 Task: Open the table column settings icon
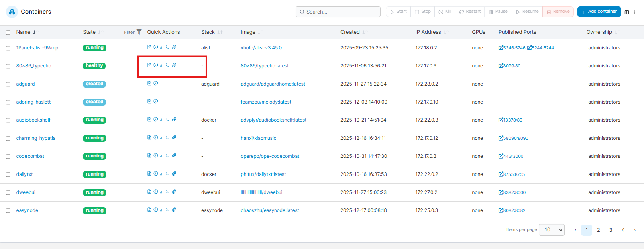(627, 12)
